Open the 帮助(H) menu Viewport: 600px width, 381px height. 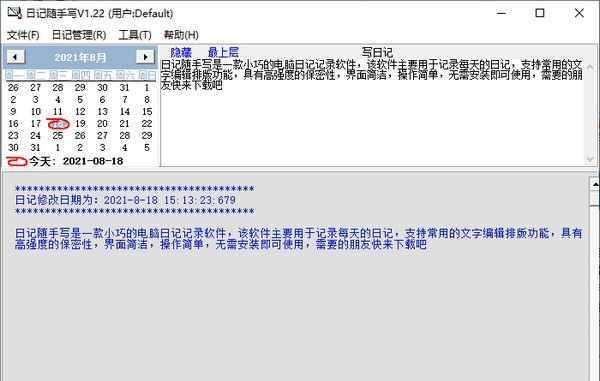click(x=181, y=35)
